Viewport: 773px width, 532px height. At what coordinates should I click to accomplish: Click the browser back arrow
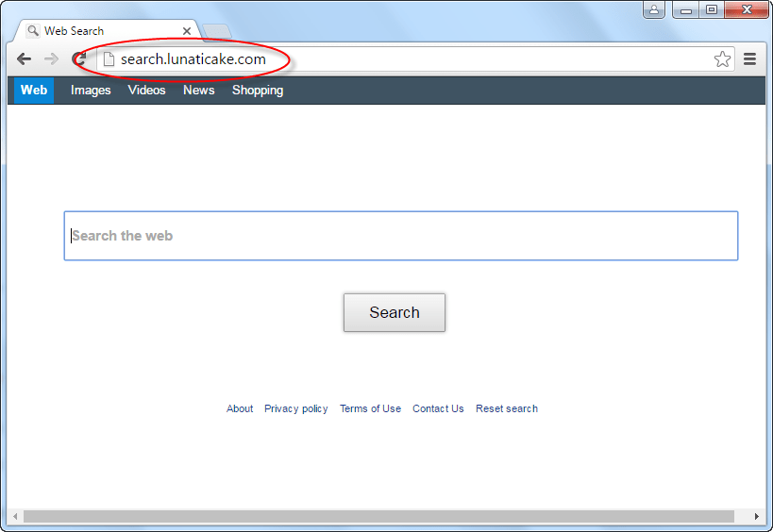point(24,59)
